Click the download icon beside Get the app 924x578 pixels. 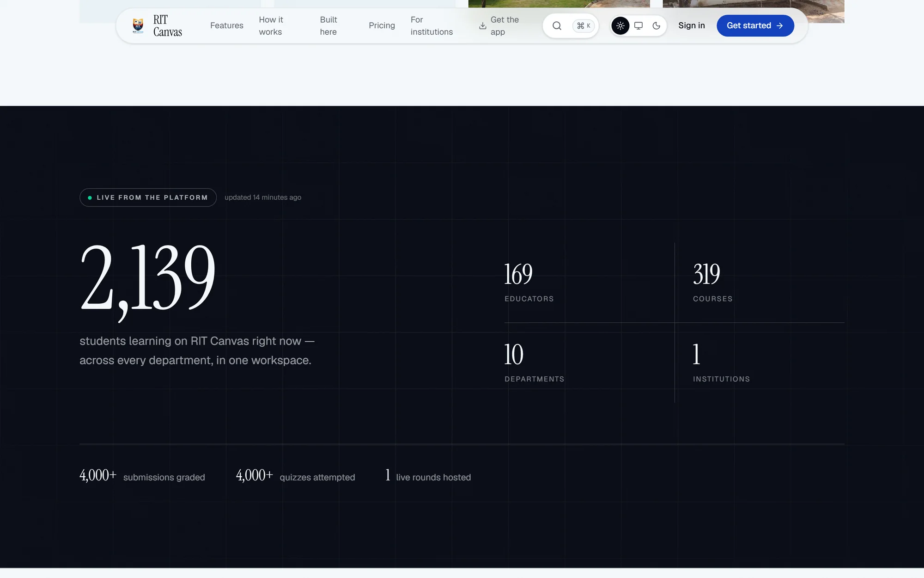(x=482, y=26)
